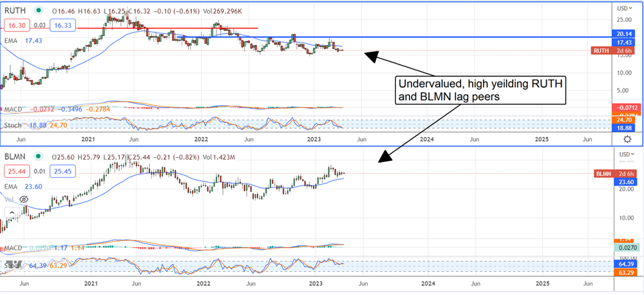Click BLMN buy price 25.45 button
644x295 pixels.
(63, 171)
